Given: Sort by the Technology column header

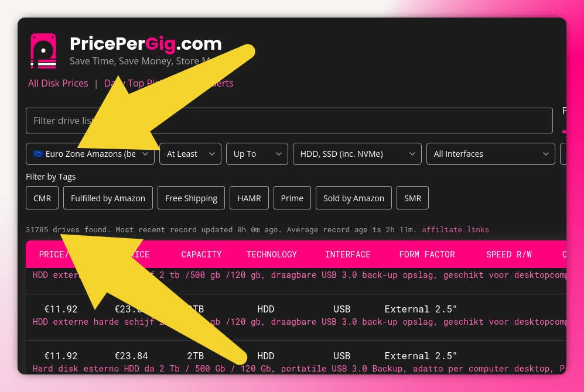Looking at the screenshot, I should (x=271, y=255).
